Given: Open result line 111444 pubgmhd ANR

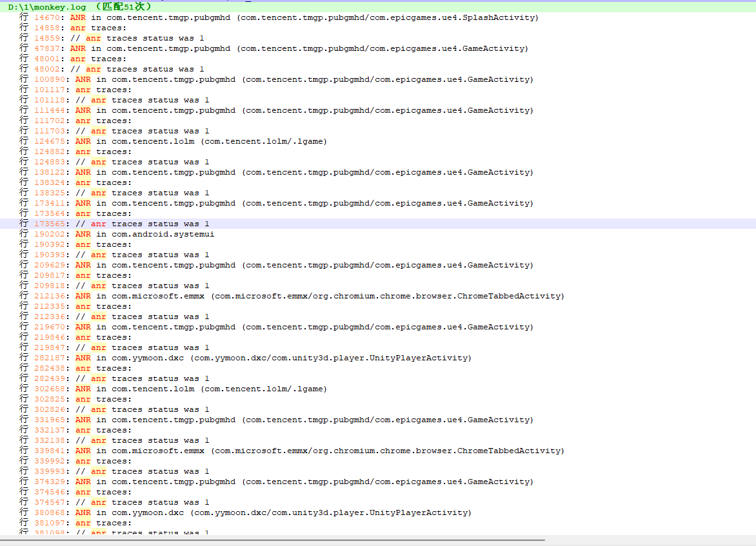Looking at the screenshot, I should click(x=378, y=110).
